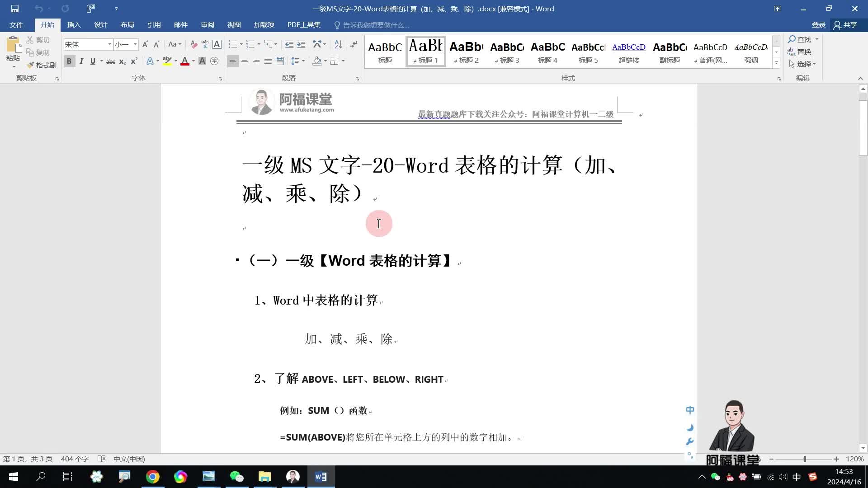This screenshot has width=868, height=488.
Task: Increase font size with grow font icon
Action: 145,44
